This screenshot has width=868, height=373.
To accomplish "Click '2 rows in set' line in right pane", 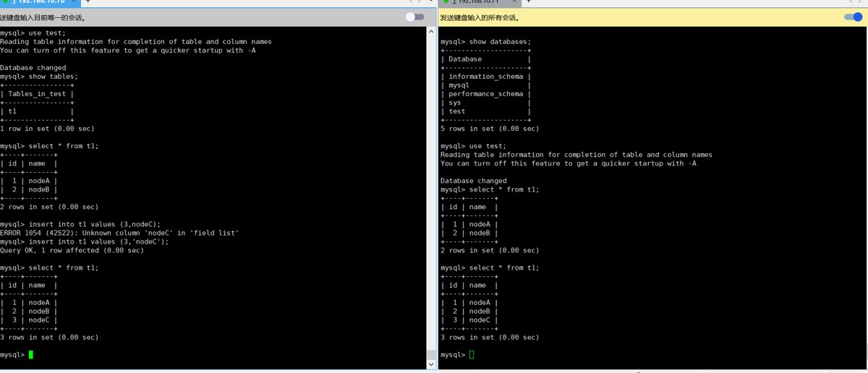I will (x=490, y=250).
